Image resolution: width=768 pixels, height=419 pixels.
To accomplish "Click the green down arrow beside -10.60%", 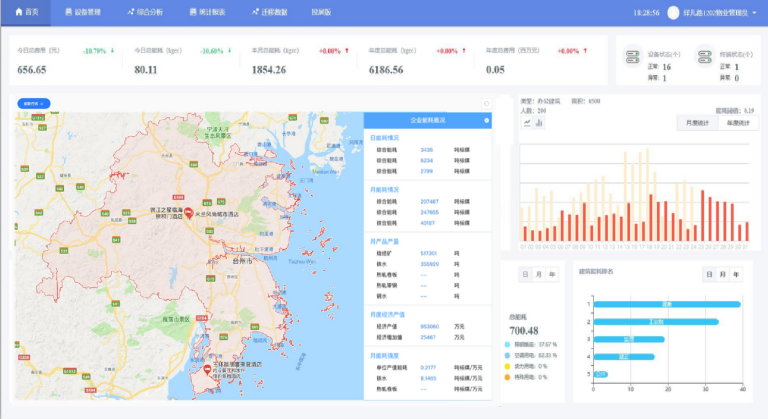I will [229, 50].
